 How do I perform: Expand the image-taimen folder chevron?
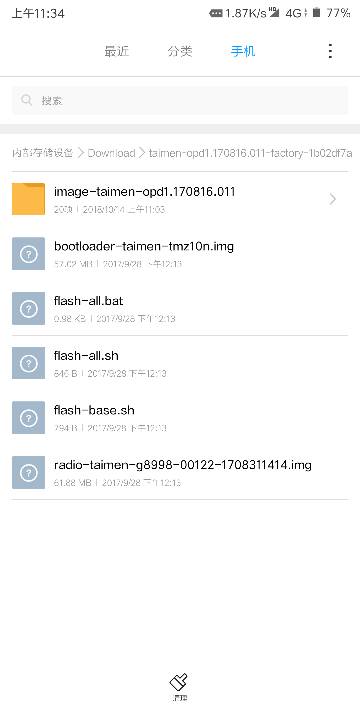tap(333, 199)
